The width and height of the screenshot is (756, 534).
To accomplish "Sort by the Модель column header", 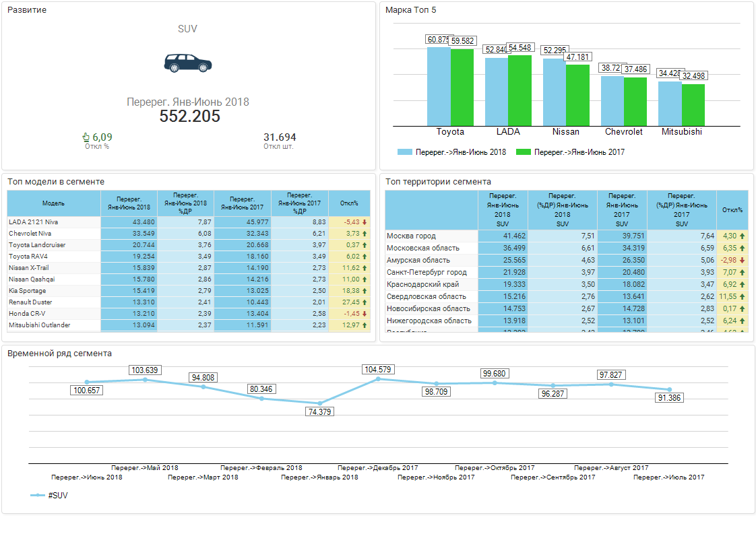I will click(x=53, y=203).
